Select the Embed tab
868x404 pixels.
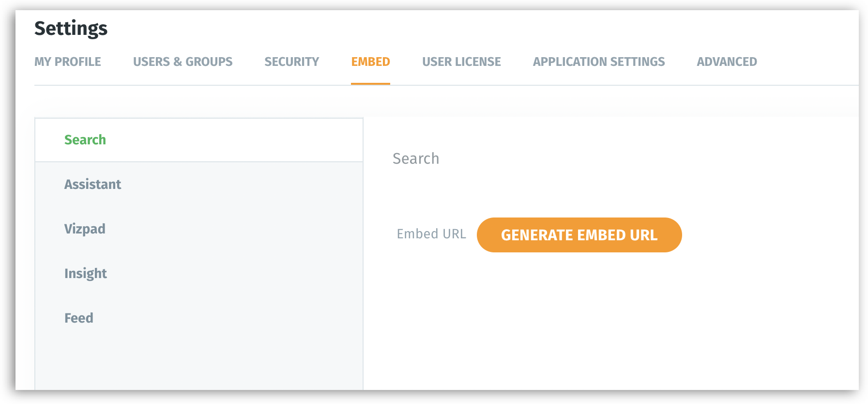pyautogui.click(x=370, y=62)
